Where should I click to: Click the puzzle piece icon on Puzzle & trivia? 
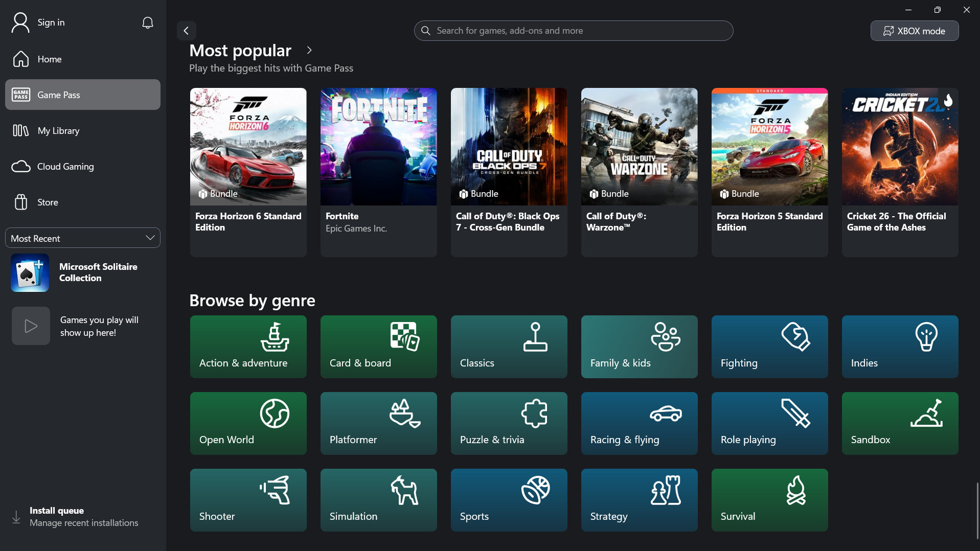tap(535, 414)
